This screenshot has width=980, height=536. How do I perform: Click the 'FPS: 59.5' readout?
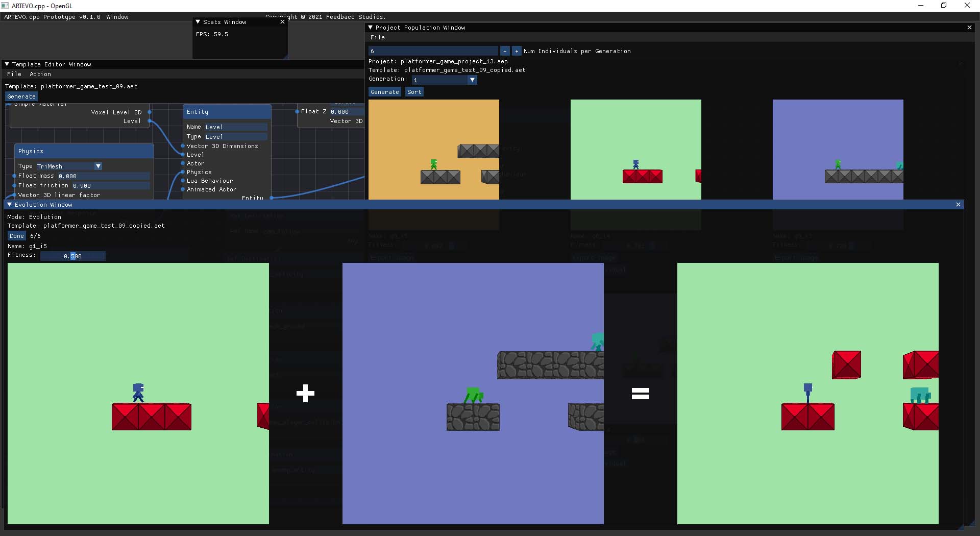point(212,34)
